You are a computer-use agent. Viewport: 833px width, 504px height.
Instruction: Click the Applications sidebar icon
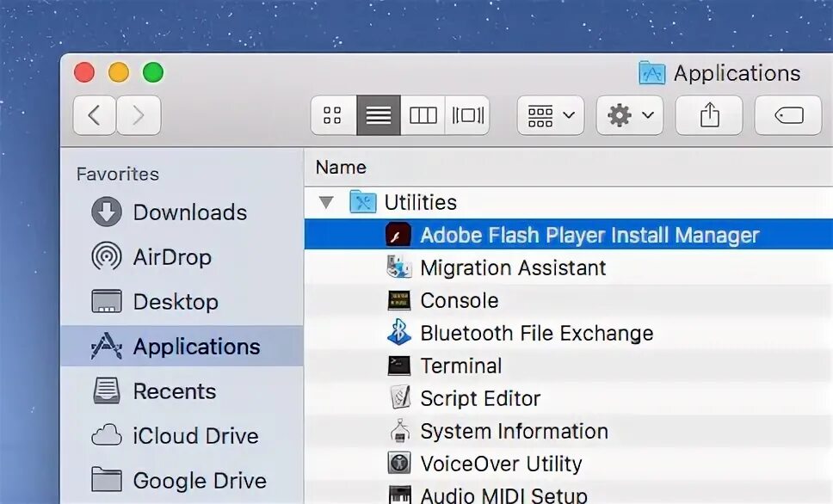[106, 346]
